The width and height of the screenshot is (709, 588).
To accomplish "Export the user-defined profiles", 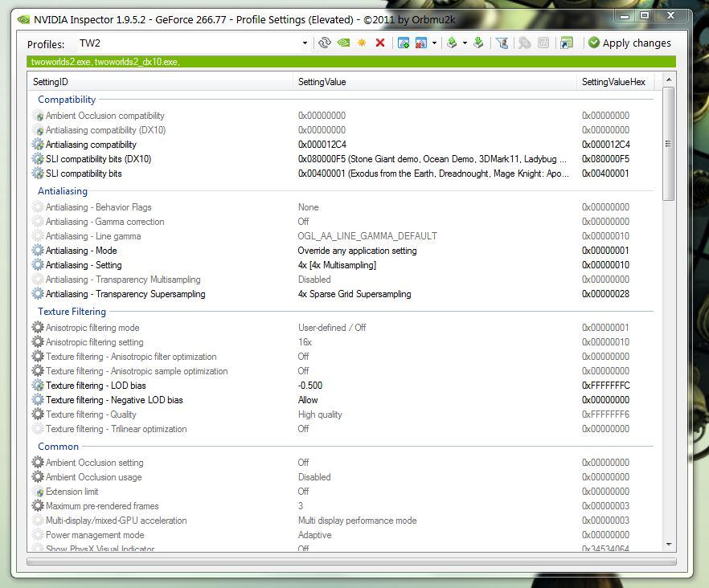I will pos(452,43).
